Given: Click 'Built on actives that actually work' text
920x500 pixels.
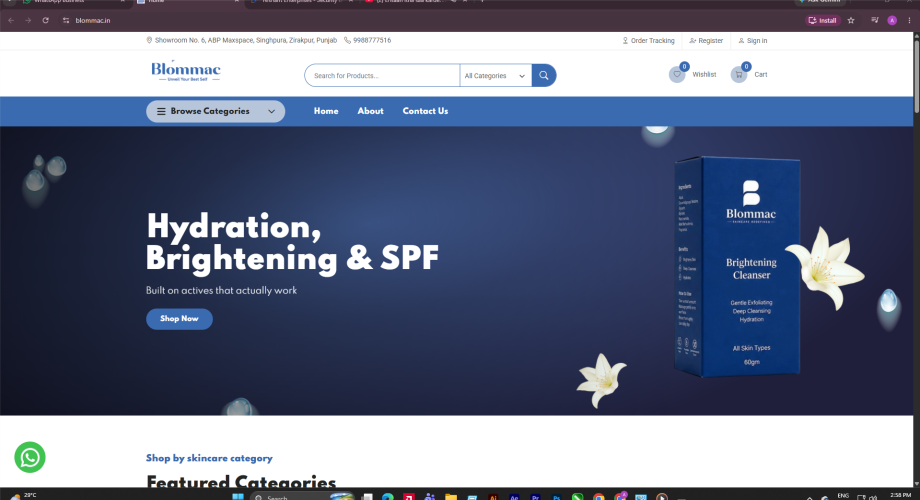Looking at the screenshot, I should [221, 290].
